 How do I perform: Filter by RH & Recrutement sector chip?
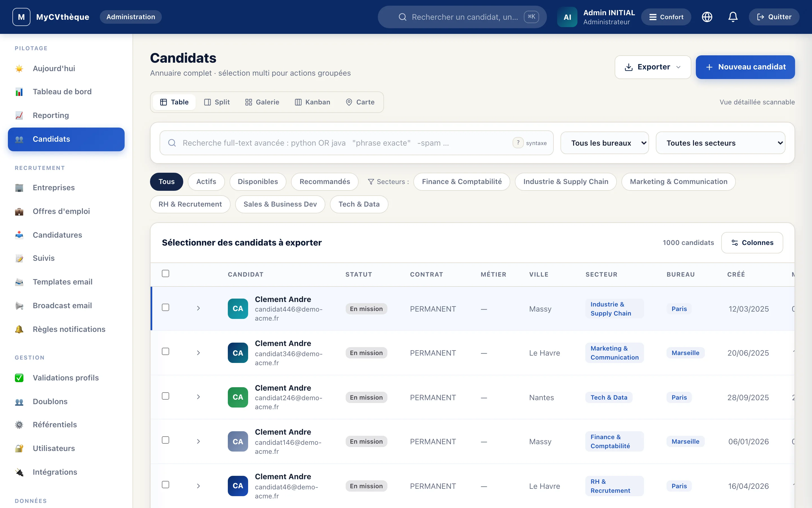(x=190, y=204)
